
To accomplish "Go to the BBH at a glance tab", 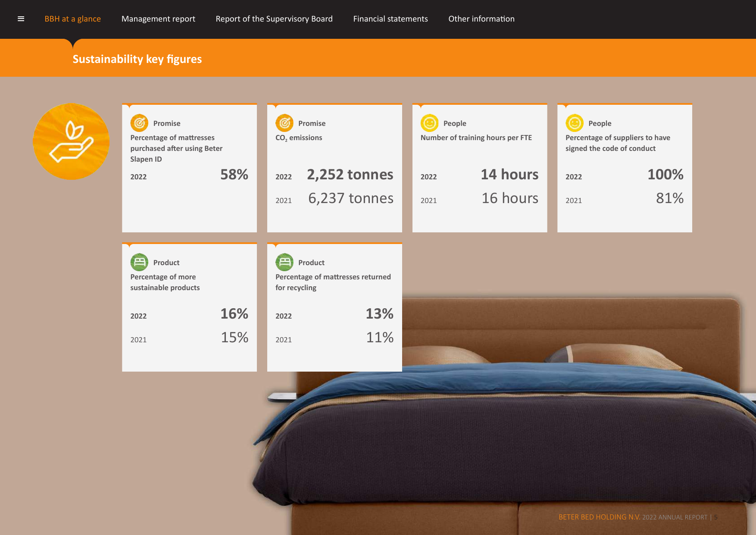I will (73, 19).
